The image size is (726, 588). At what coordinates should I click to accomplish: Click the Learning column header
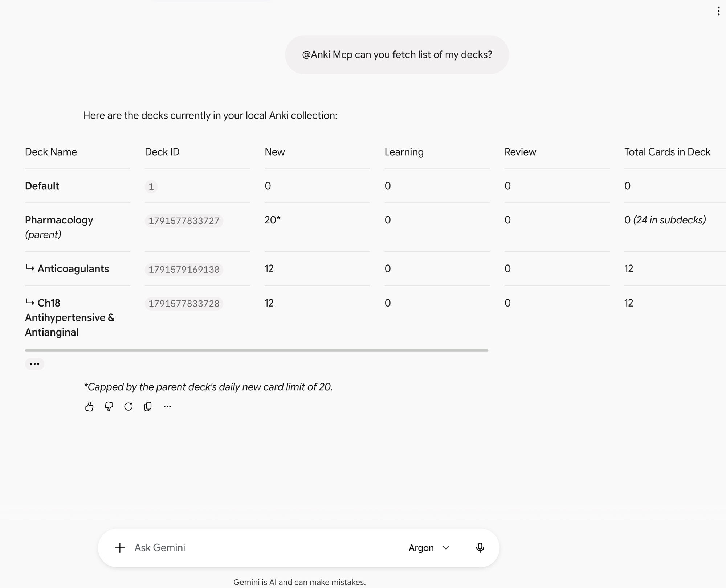click(404, 152)
